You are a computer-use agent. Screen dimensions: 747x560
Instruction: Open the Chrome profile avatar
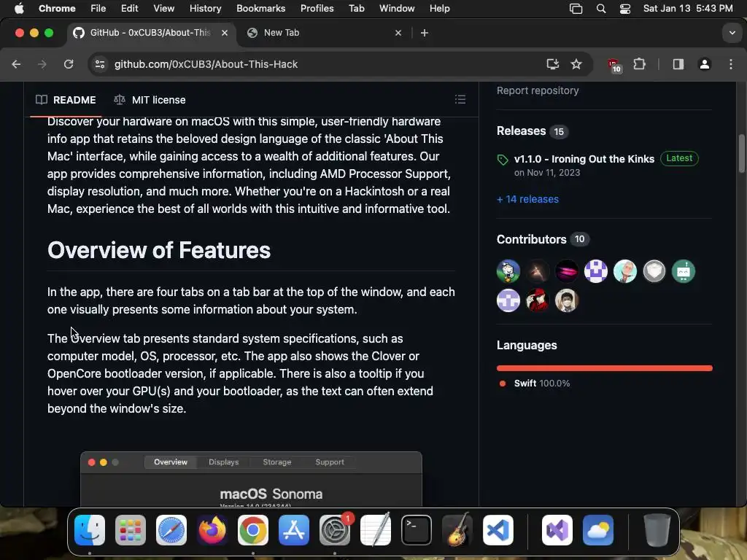(704, 64)
